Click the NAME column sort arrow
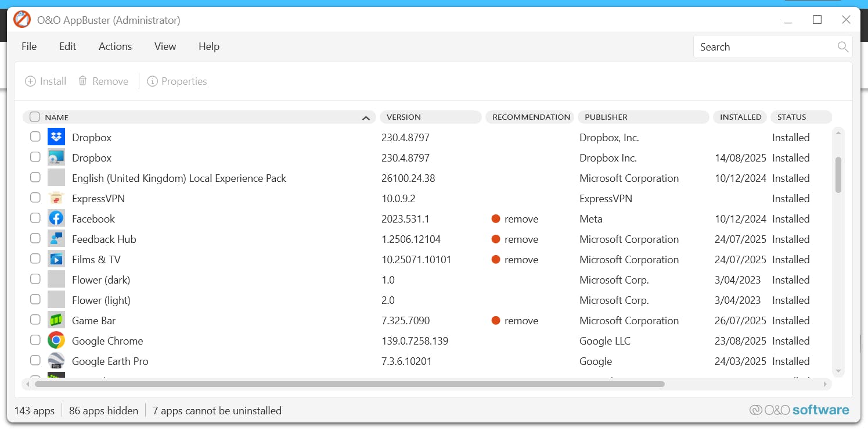The height and width of the screenshot is (430, 868). (x=366, y=118)
